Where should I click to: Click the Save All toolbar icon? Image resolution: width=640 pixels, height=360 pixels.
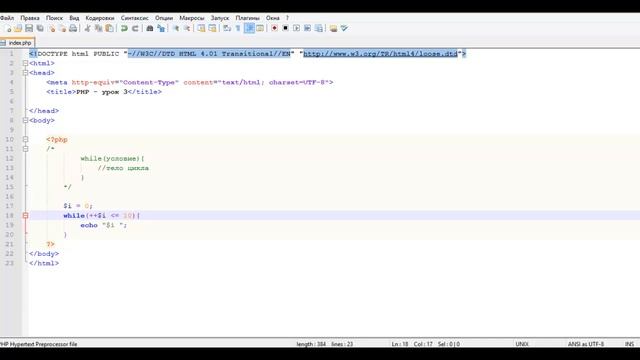pos(40,28)
